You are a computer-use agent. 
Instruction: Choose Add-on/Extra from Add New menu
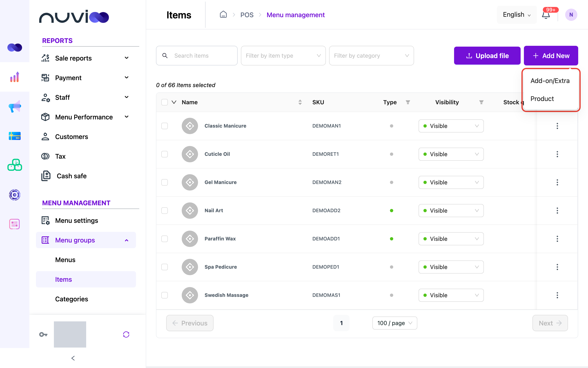(x=550, y=81)
